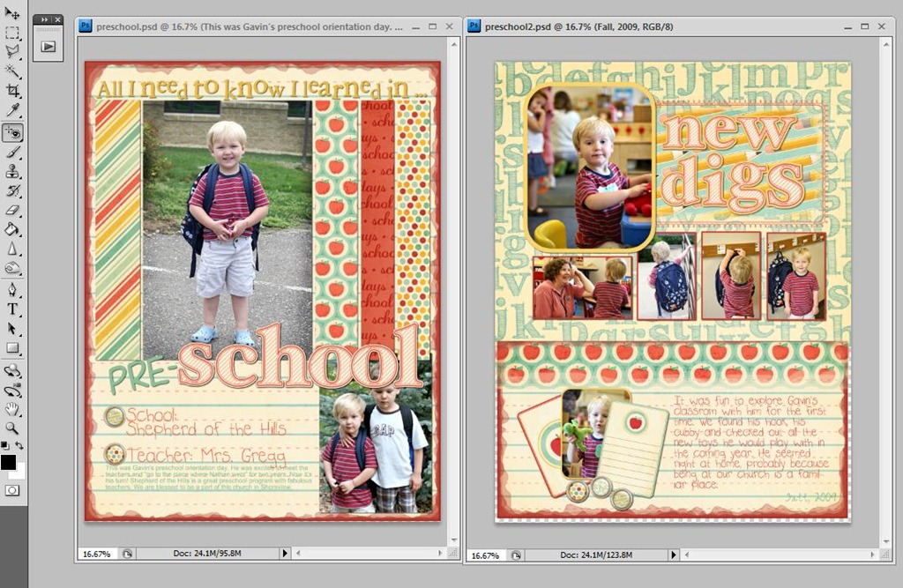Click horizontal scroll left arrow in preschool2.psd
903x588 pixels.
click(687, 555)
